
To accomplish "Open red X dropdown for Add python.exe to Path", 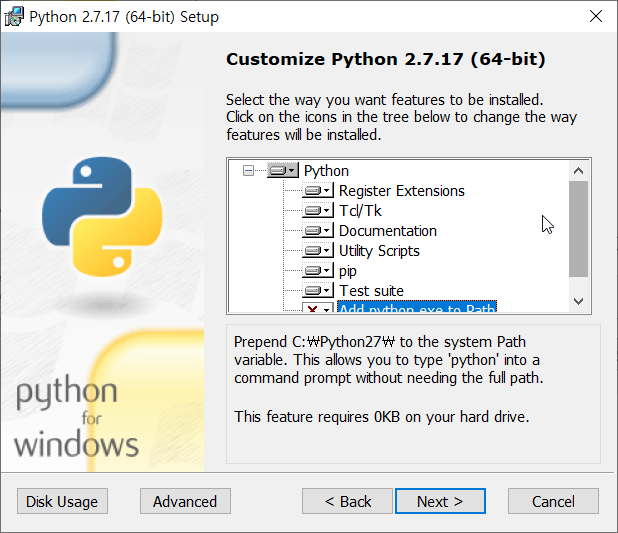I will 318,308.
